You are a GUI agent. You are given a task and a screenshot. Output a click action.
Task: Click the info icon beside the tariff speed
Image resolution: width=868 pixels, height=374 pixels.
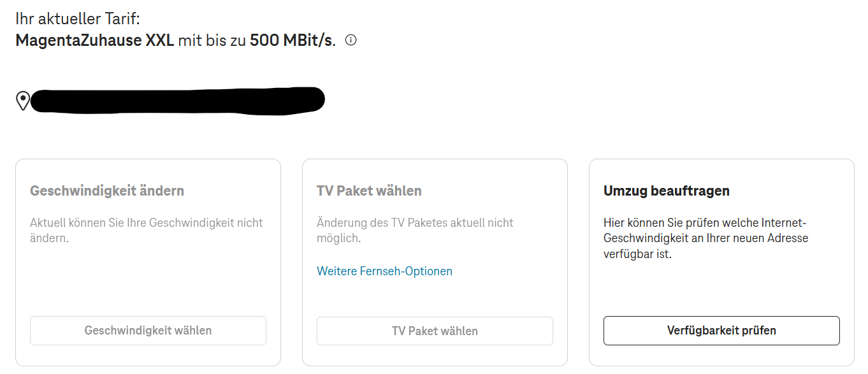tap(351, 40)
